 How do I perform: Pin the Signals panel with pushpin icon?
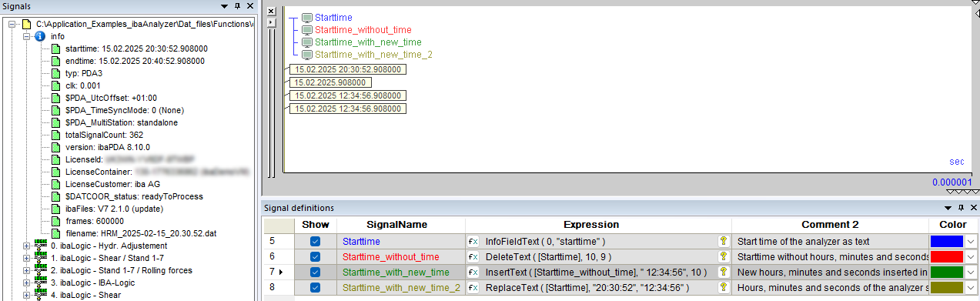pos(237,5)
